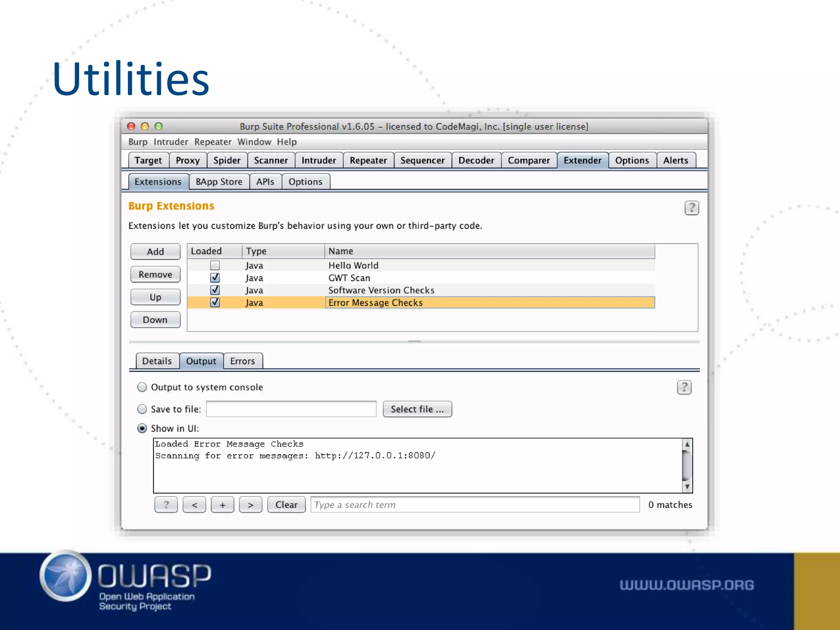The image size is (840, 630).
Task: Sort by Type column header
Action: pos(283,251)
